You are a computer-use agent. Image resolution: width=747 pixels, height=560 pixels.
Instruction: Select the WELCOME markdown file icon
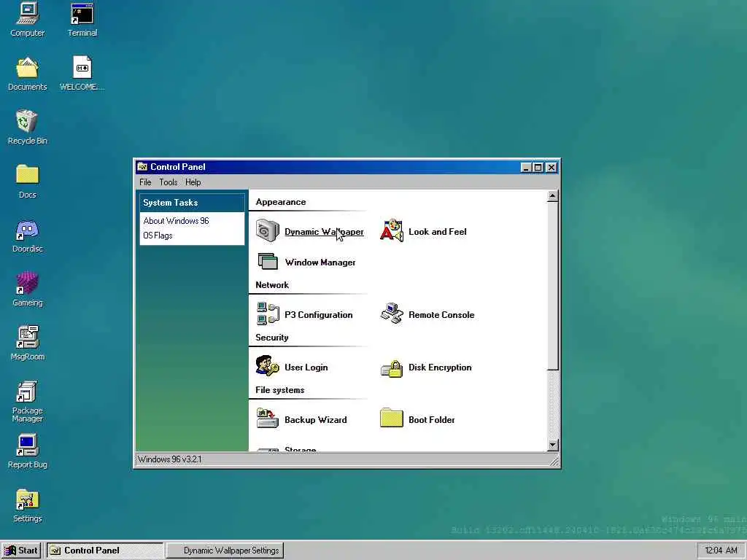82,67
